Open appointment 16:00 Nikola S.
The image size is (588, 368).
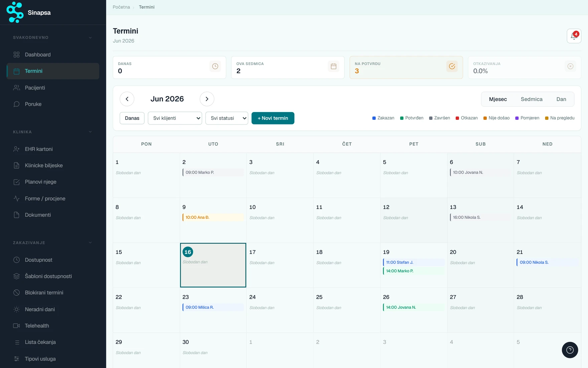coord(480,217)
